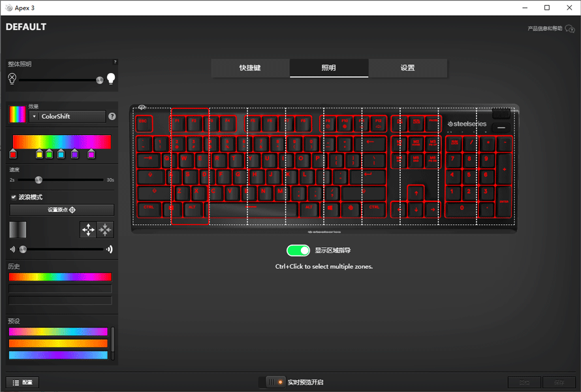Click the 速度 speed slider handle

pos(39,180)
